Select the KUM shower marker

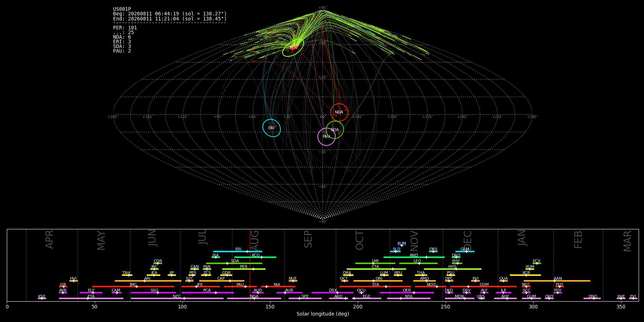click(x=402, y=245)
